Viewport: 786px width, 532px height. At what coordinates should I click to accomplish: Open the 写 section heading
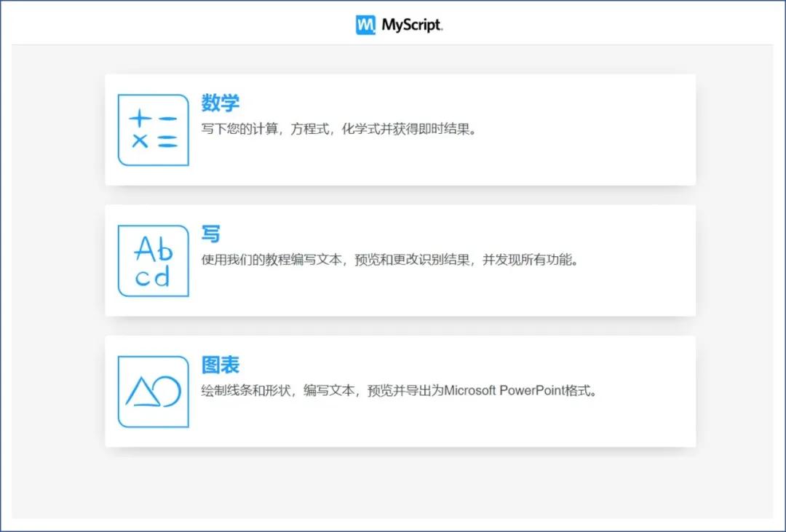[x=210, y=234]
